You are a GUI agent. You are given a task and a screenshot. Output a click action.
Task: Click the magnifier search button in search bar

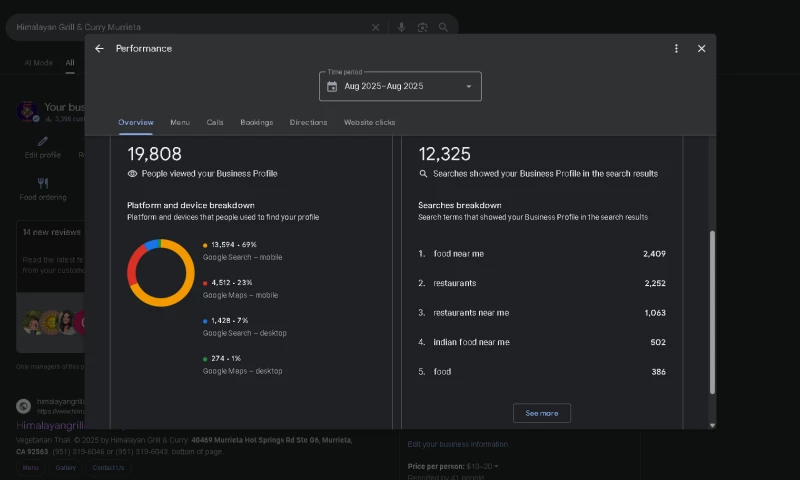pos(443,27)
